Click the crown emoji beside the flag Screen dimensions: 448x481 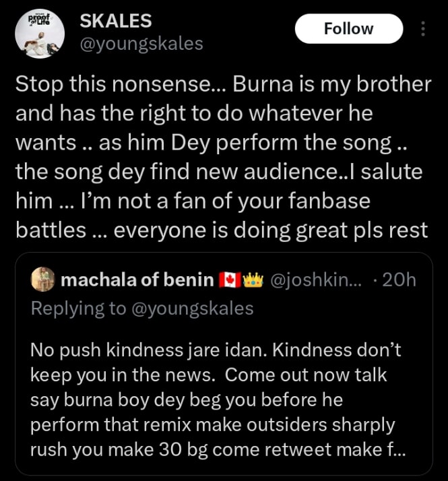click(x=253, y=280)
